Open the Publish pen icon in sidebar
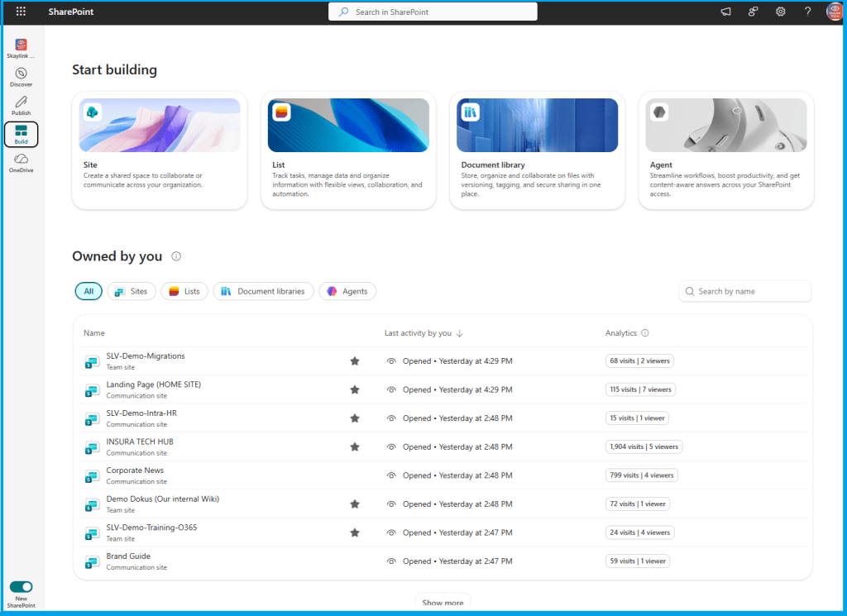This screenshot has width=847, height=616. tap(22, 103)
